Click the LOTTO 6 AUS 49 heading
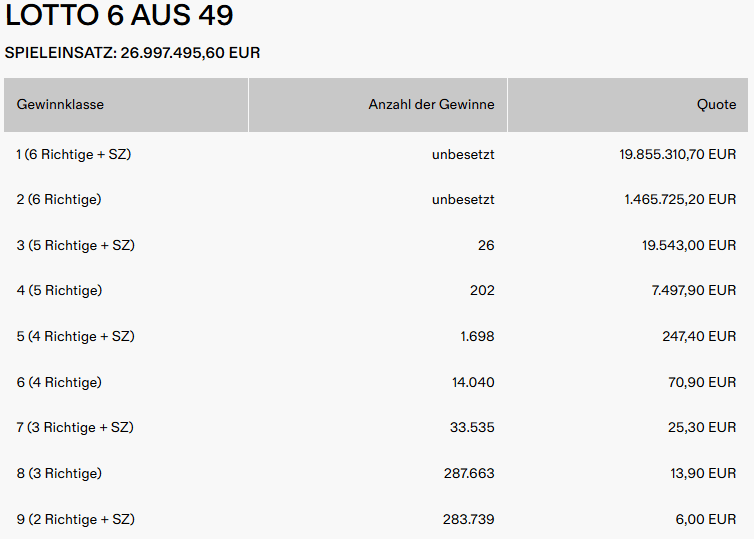Screen dimensions: 754x539 (119, 17)
